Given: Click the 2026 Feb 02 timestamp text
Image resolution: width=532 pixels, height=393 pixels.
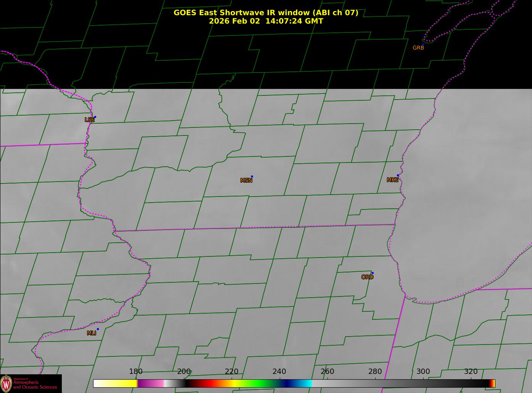Looking at the screenshot, I should pyautogui.click(x=266, y=21).
